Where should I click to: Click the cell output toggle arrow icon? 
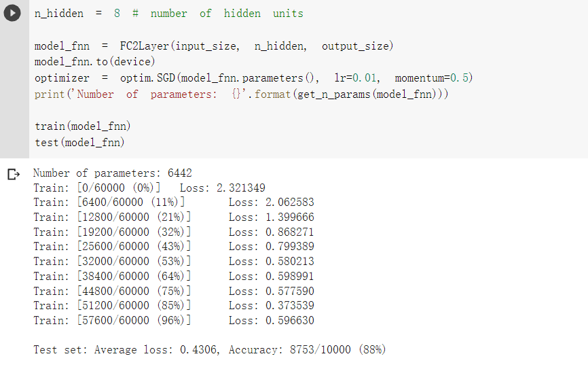tap(14, 174)
